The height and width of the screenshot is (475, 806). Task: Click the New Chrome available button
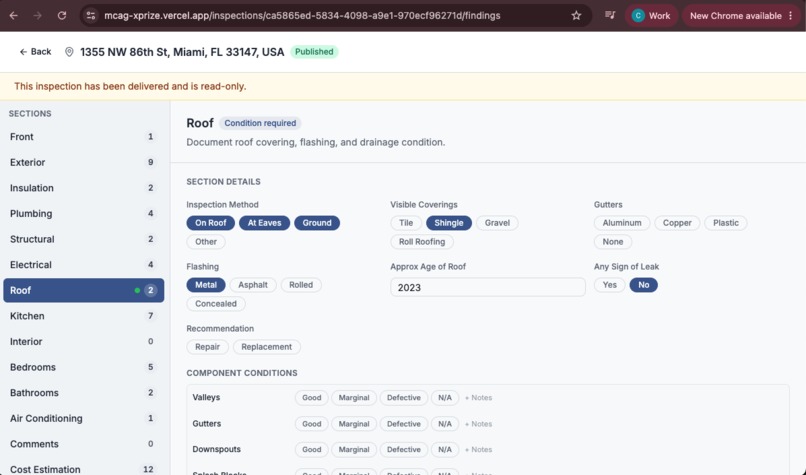[740, 15]
